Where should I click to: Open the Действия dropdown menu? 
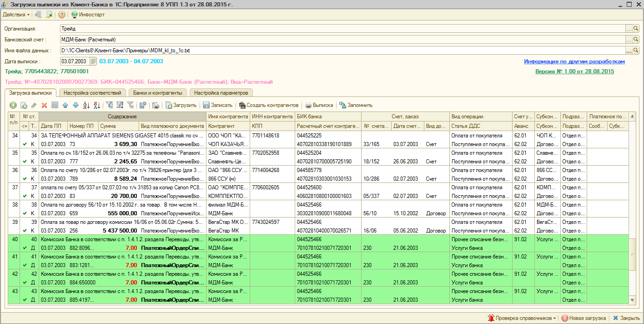(16, 15)
